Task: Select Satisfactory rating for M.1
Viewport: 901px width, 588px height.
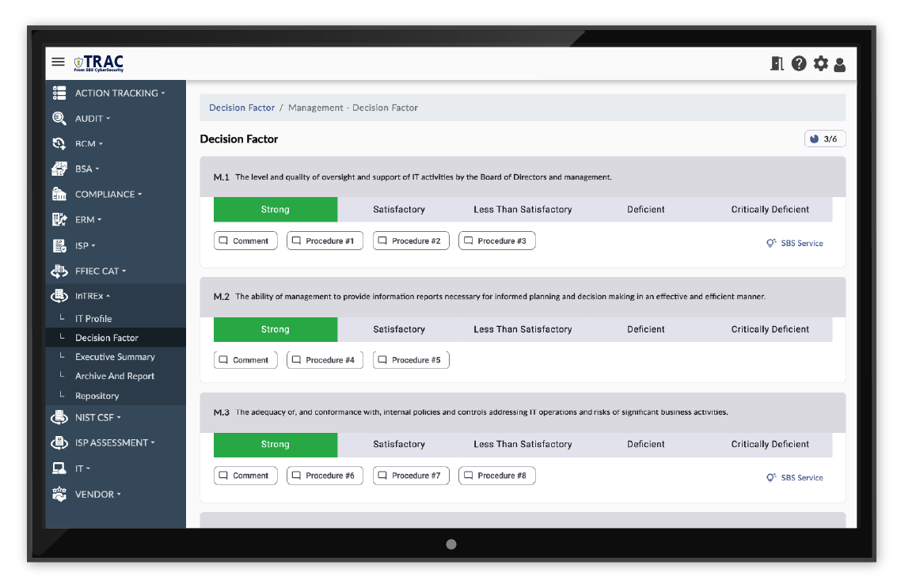Action: point(399,210)
